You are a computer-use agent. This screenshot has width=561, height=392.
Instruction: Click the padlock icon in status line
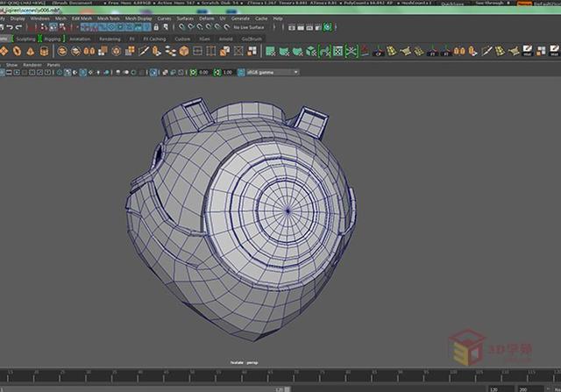point(156,27)
